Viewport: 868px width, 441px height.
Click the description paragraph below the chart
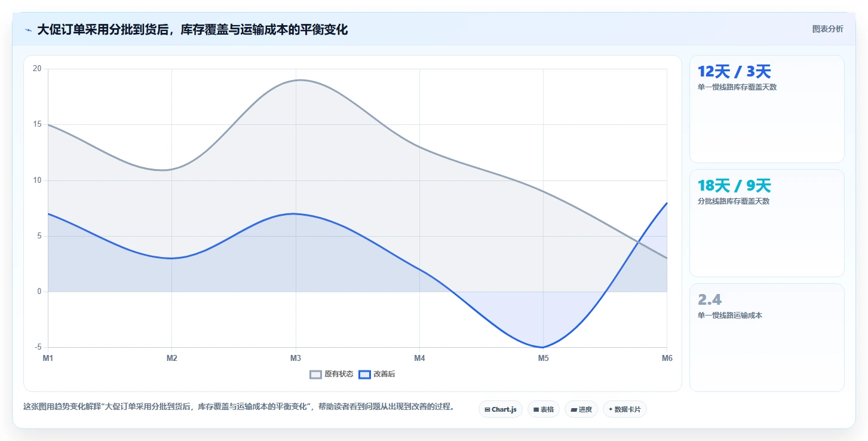point(239,407)
